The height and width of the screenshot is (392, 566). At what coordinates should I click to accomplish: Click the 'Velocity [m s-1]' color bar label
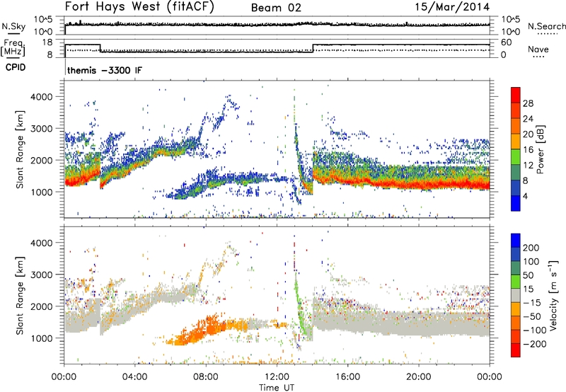pos(553,295)
